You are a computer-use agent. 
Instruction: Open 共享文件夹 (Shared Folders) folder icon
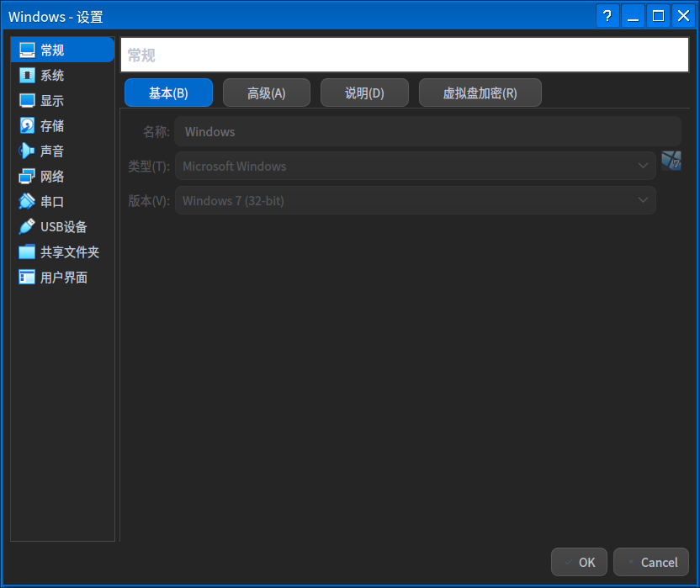coord(28,252)
